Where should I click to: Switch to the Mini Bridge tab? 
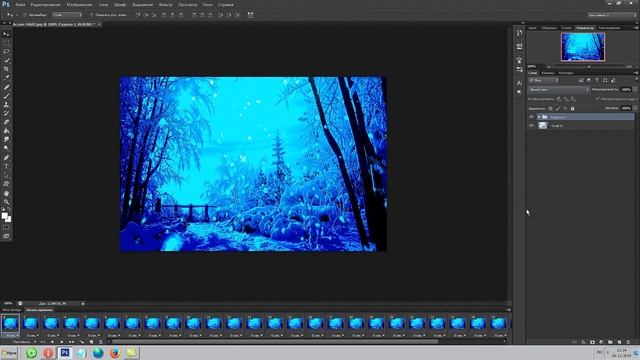point(12,310)
